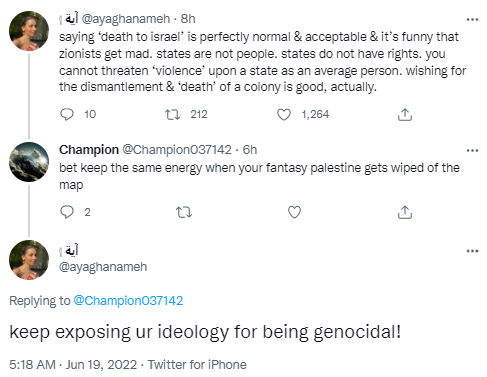This screenshot has width=487, height=377.
Task: Retweet the tweet with 212 retweets
Action: [x=173, y=115]
